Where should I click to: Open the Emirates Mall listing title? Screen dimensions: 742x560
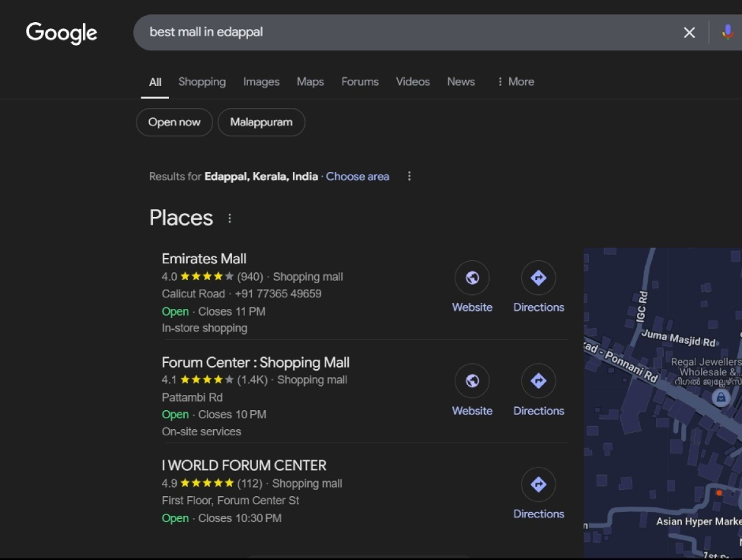click(204, 259)
